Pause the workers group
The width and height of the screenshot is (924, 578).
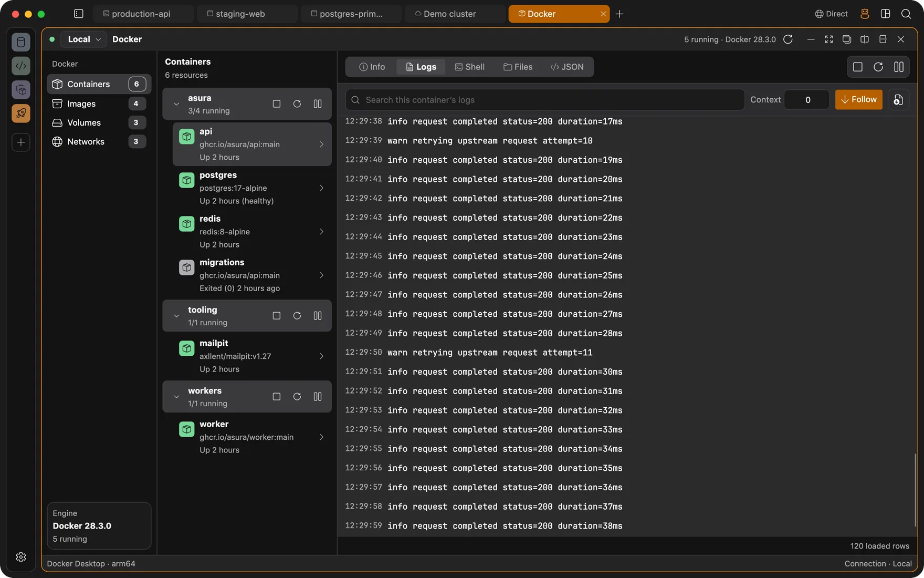tap(318, 397)
